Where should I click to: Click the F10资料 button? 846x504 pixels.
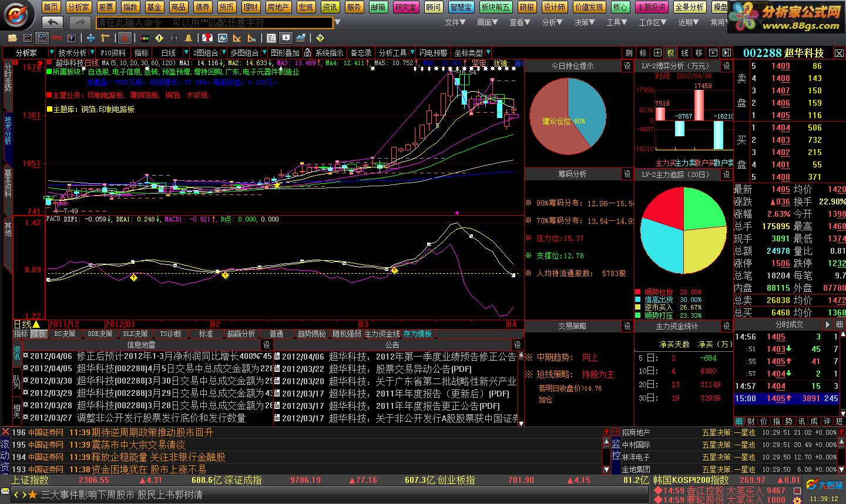click(113, 53)
